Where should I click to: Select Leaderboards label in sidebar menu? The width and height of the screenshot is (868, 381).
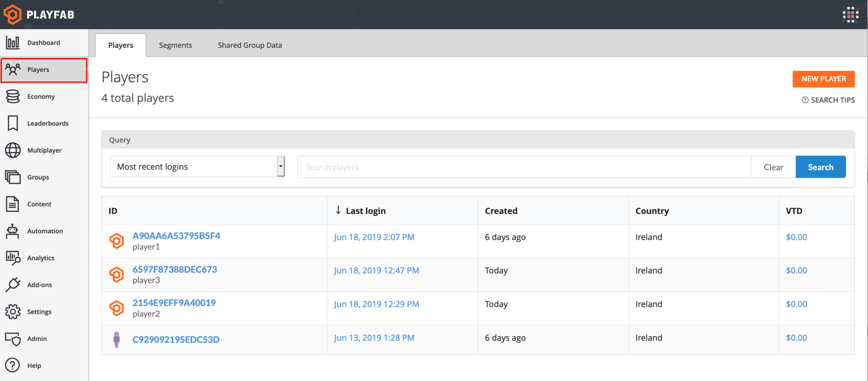(x=48, y=123)
